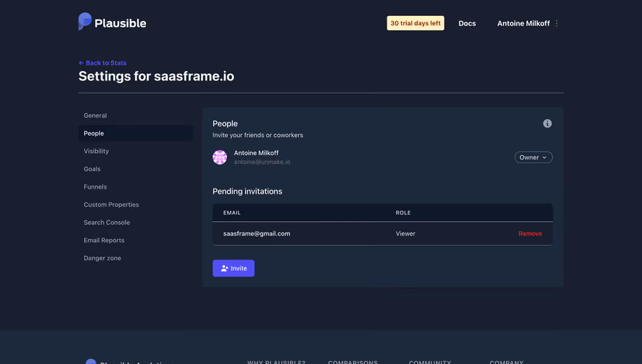642x364 pixels.
Task: Click the back arrow next to Back to Stats
Action: pos(81,63)
